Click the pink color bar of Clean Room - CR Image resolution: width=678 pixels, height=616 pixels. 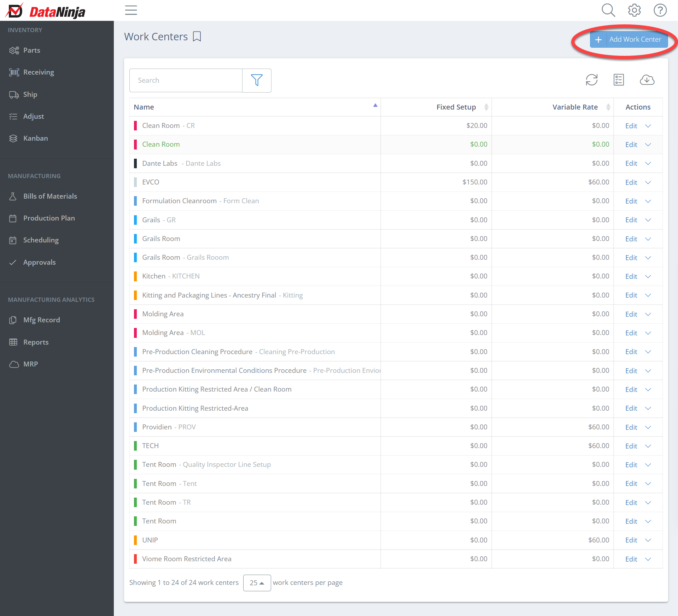pyautogui.click(x=135, y=125)
